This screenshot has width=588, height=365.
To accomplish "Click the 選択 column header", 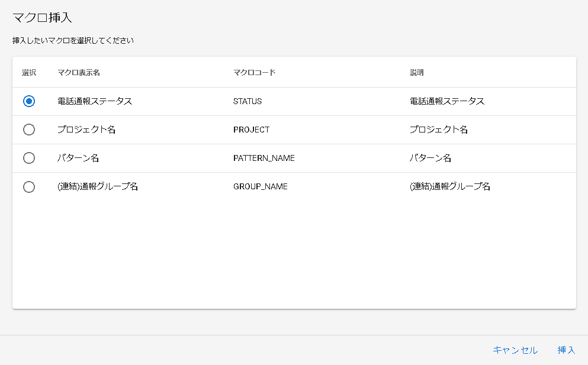I will click(28, 72).
